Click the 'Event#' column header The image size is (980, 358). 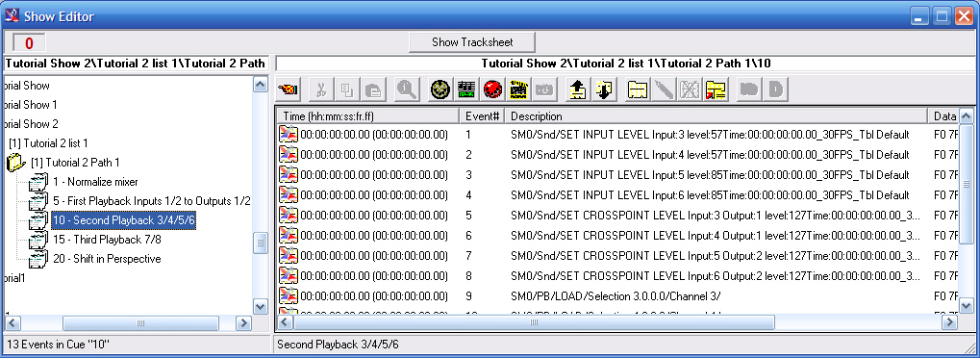click(482, 115)
